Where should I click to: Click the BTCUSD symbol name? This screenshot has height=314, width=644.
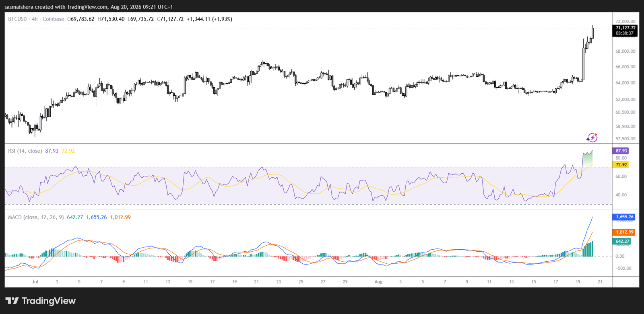(17, 19)
